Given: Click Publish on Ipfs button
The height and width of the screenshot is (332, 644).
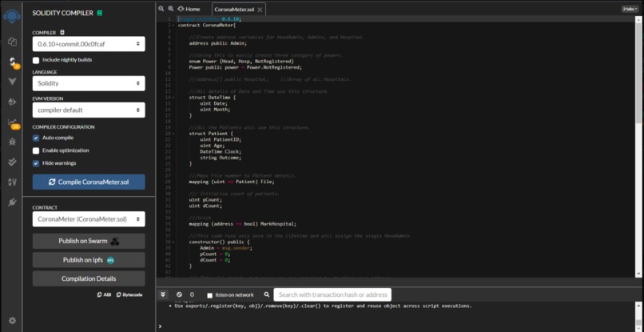Looking at the screenshot, I should [89, 260].
